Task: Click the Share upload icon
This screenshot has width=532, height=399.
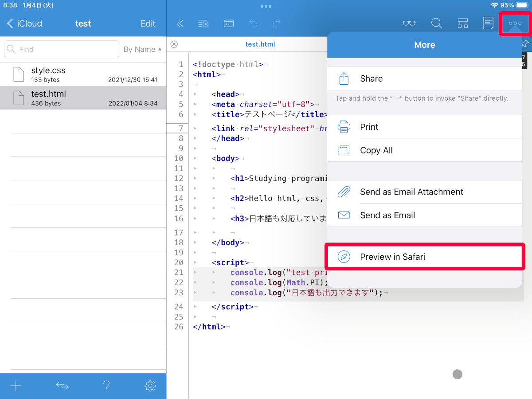Action: tap(344, 78)
